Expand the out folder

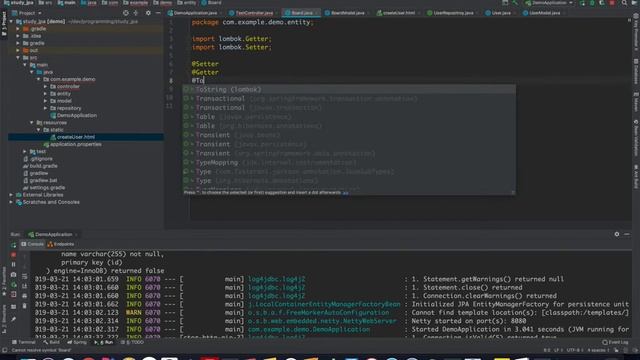18,50
